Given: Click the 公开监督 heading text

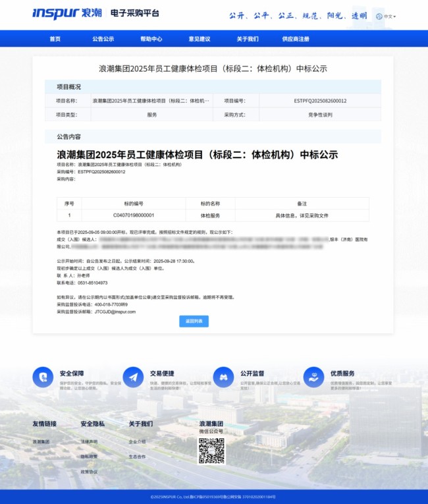Looking at the screenshot, I should (x=252, y=374).
